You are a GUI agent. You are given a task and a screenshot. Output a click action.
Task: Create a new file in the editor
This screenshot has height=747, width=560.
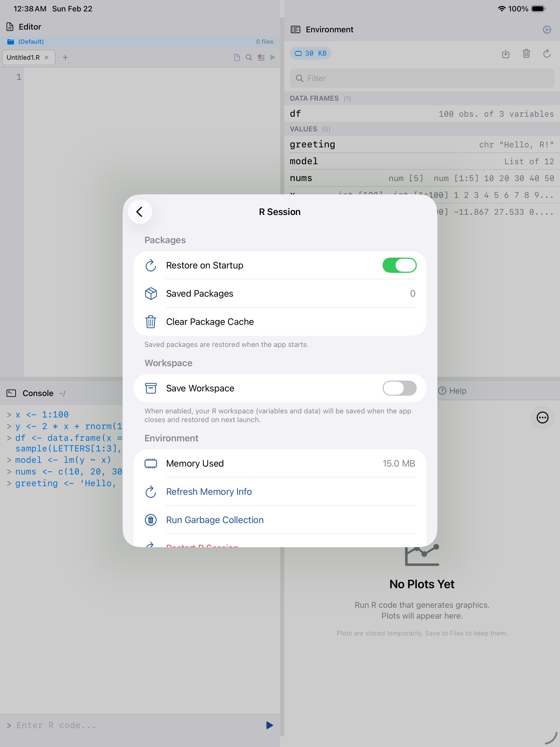pos(236,58)
